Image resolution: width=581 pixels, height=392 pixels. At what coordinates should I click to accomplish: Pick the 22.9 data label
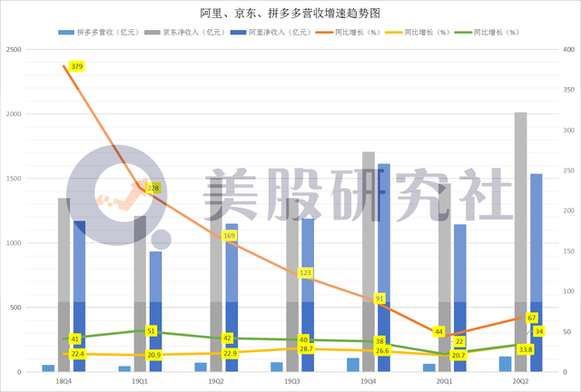pyautogui.click(x=230, y=354)
